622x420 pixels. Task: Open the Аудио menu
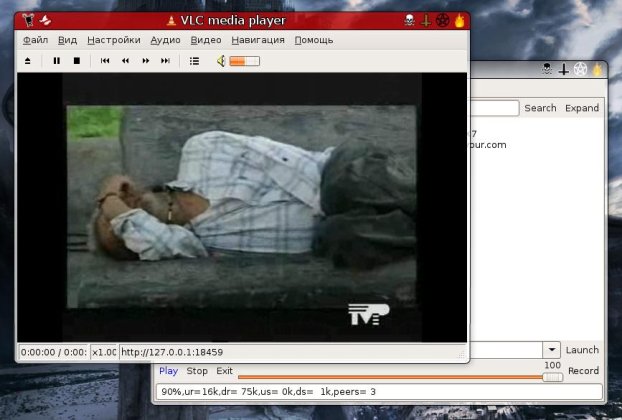pos(165,40)
